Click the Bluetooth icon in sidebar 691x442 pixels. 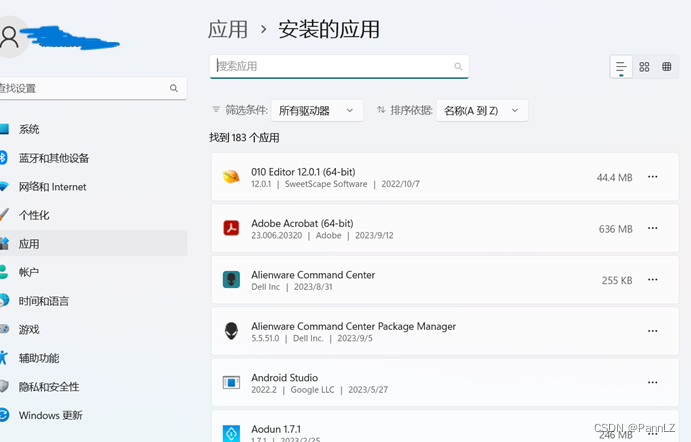(x=3, y=158)
